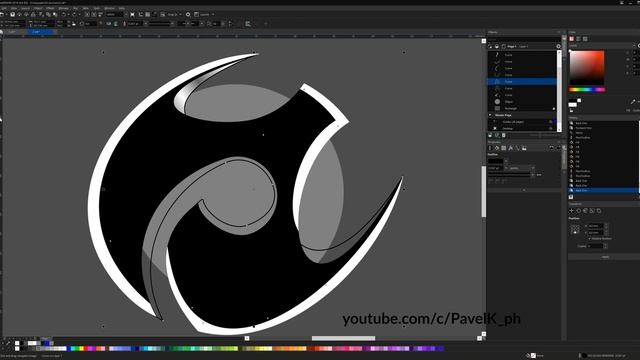Open the Table menu
The image size is (640, 360).
86,8
